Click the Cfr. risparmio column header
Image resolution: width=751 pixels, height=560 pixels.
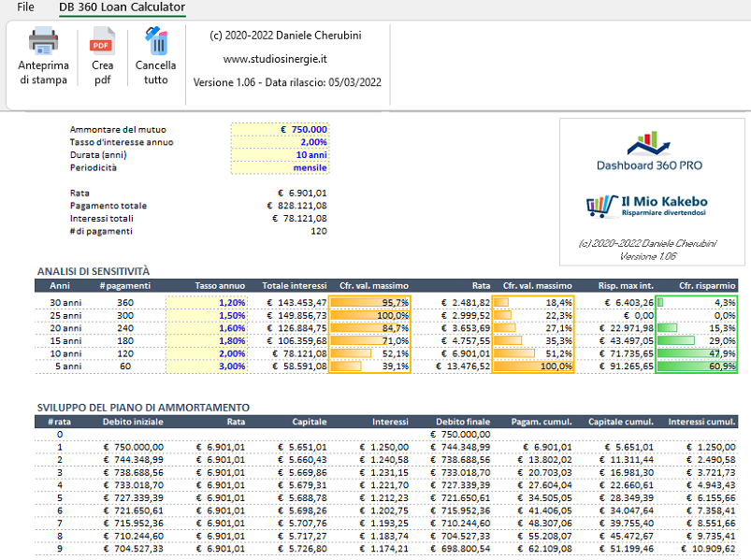707,286
